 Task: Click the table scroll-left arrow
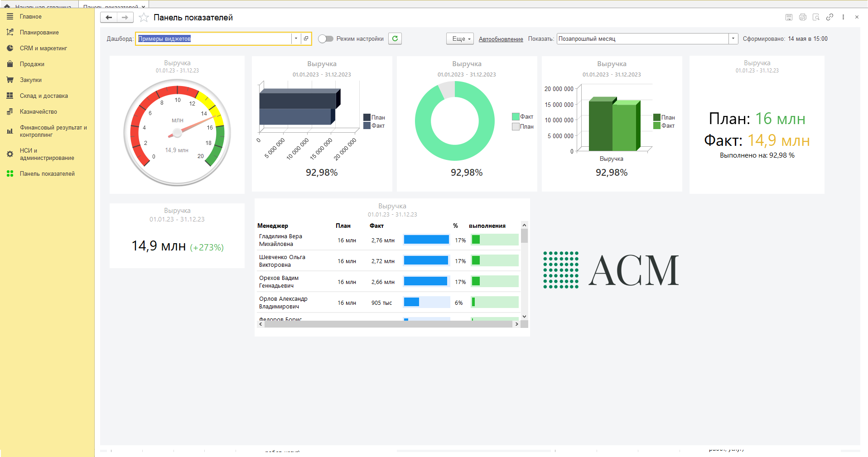(260, 324)
